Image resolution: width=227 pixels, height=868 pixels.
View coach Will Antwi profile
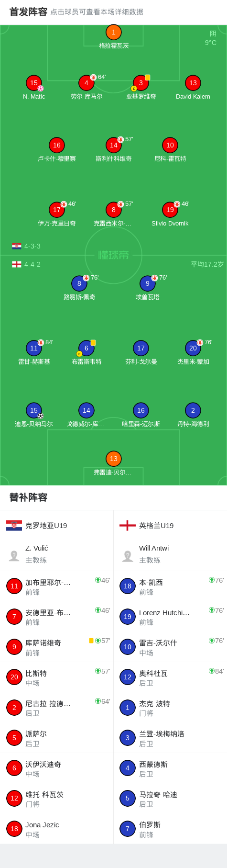170,554
